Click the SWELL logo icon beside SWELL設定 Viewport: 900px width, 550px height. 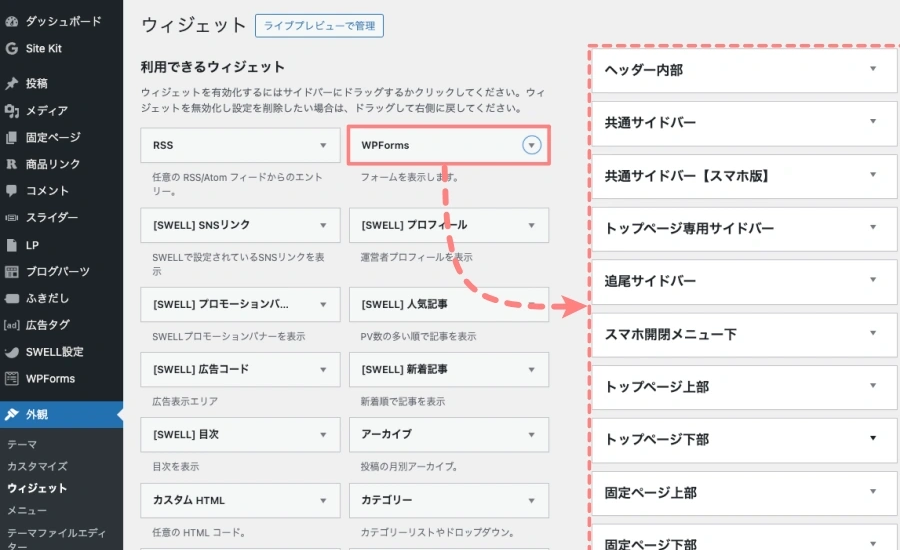(x=11, y=352)
